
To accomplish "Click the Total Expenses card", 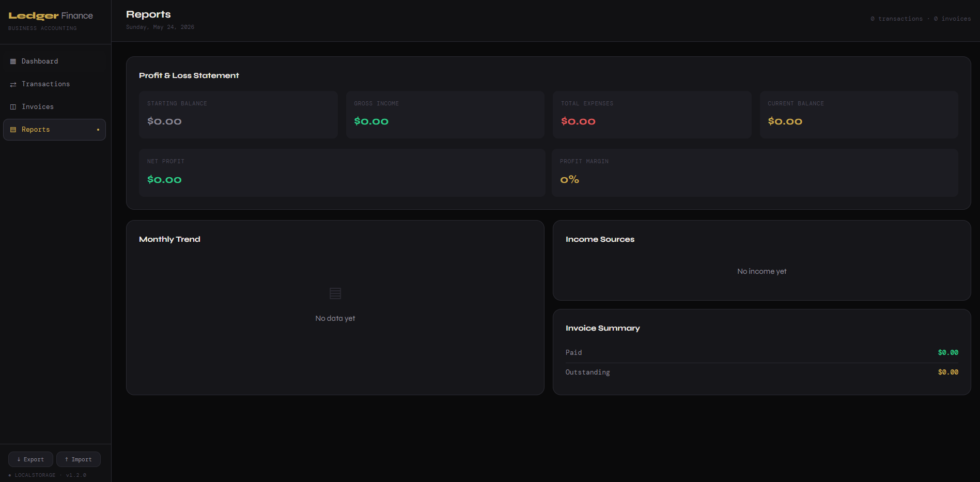I will click(x=652, y=115).
